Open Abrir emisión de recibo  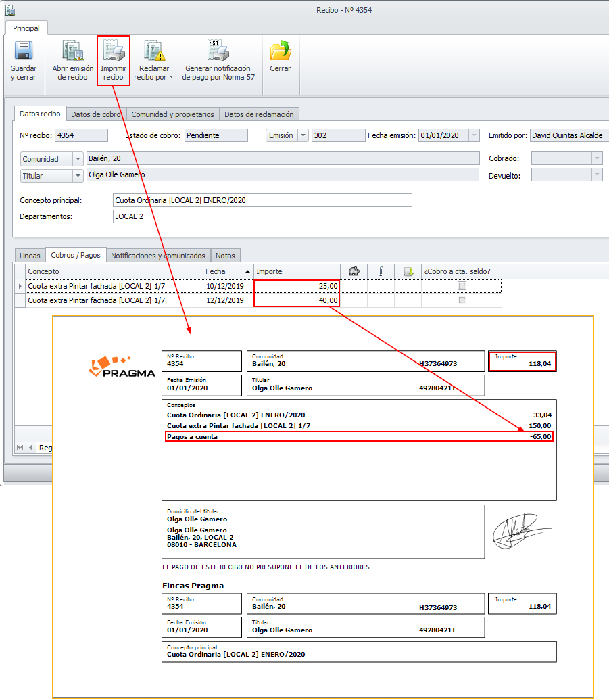pos(72,61)
